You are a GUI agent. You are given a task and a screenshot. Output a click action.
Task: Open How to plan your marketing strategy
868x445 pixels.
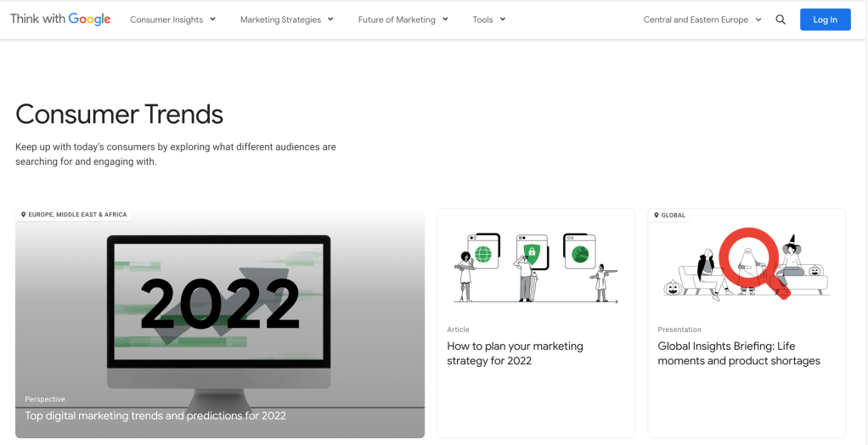pyautogui.click(x=515, y=353)
